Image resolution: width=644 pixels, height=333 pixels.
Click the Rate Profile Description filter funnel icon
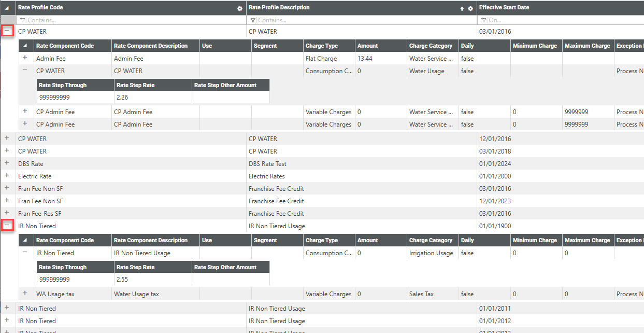point(253,20)
